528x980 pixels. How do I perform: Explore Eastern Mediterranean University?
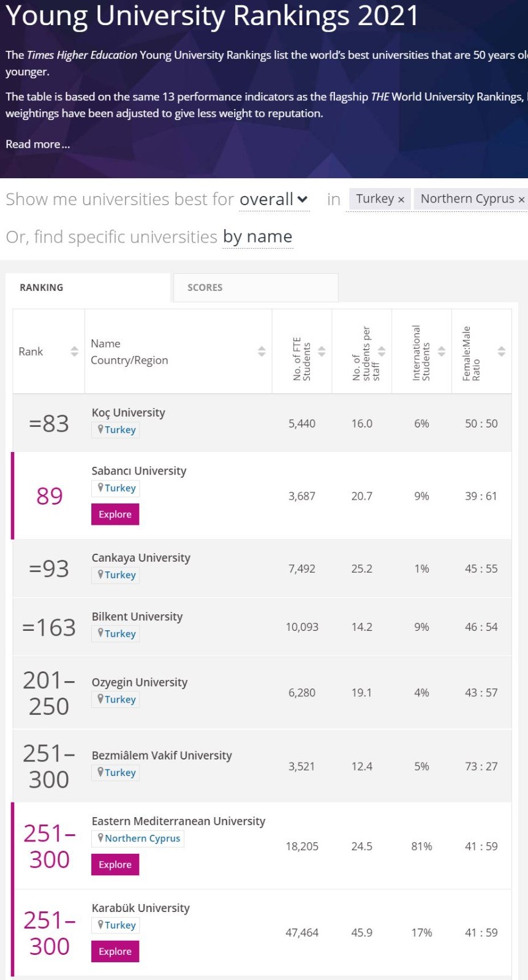pyautogui.click(x=115, y=864)
